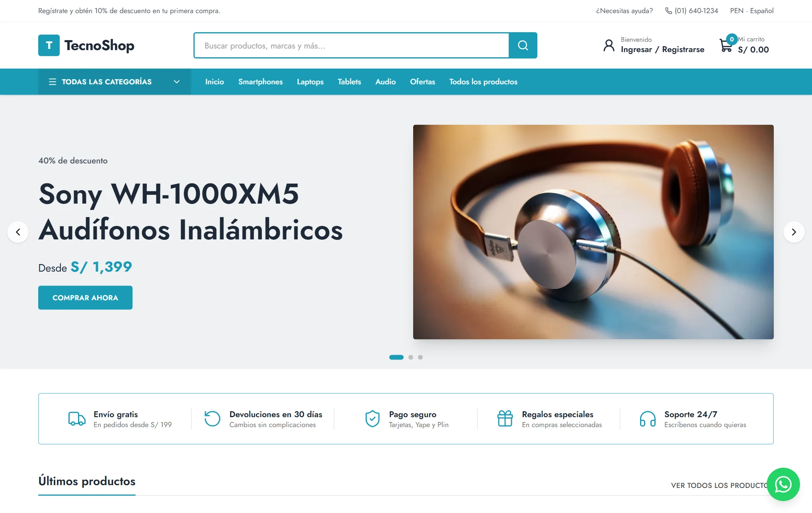Click the Comprar Ahora button
This screenshot has height=513, width=812.
coord(85,297)
